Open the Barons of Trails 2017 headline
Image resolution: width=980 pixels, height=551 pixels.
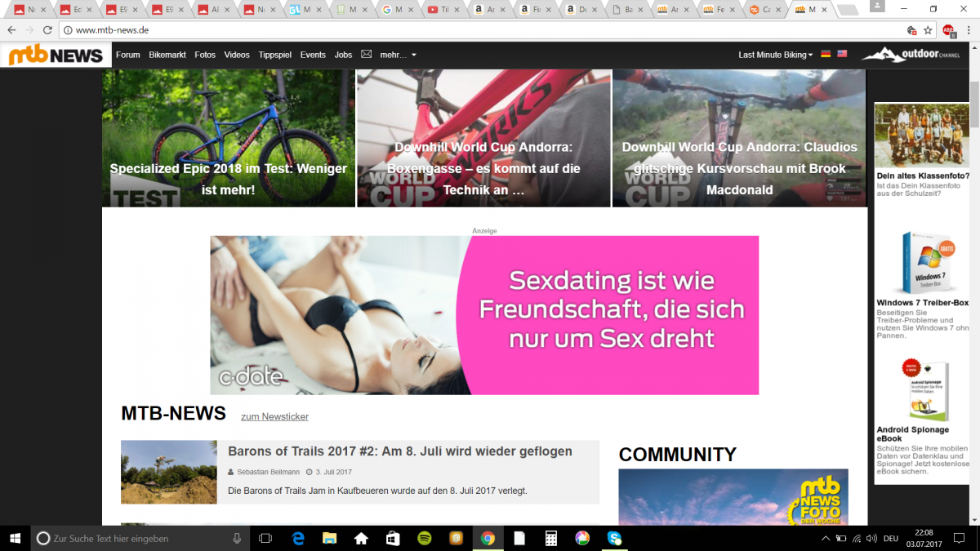click(400, 451)
